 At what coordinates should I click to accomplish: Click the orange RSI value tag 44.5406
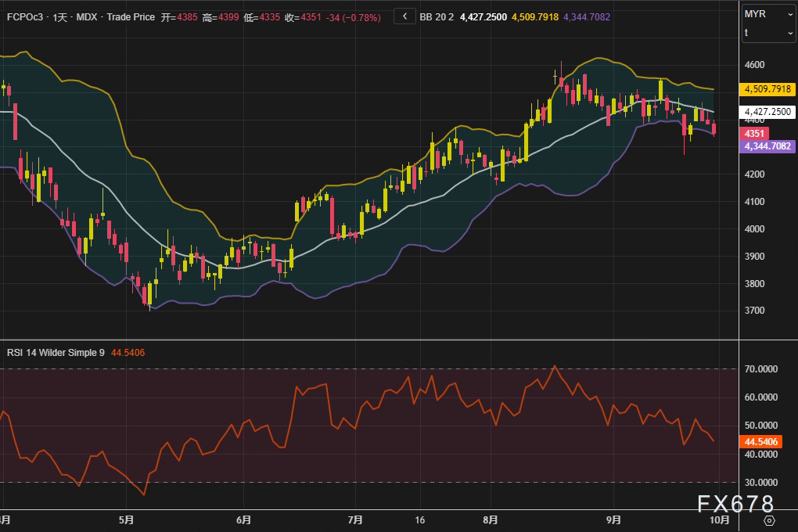pyautogui.click(x=760, y=442)
